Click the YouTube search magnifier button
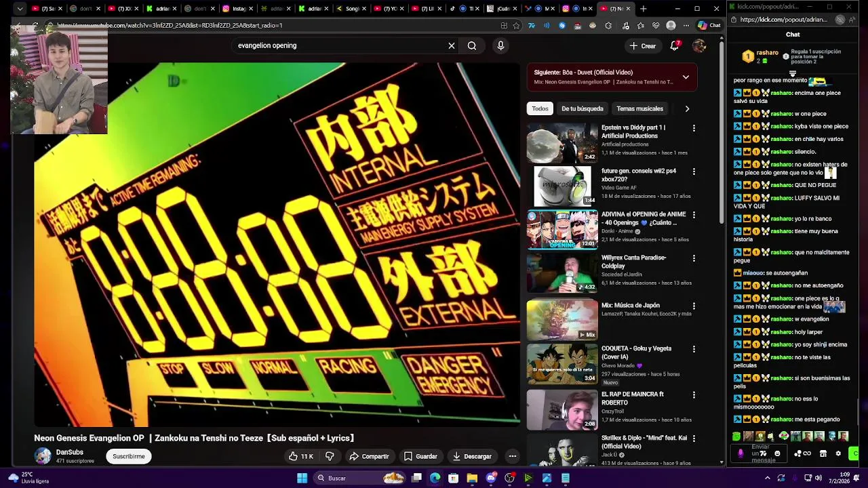This screenshot has height=488, width=868. [x=472, y=45]
